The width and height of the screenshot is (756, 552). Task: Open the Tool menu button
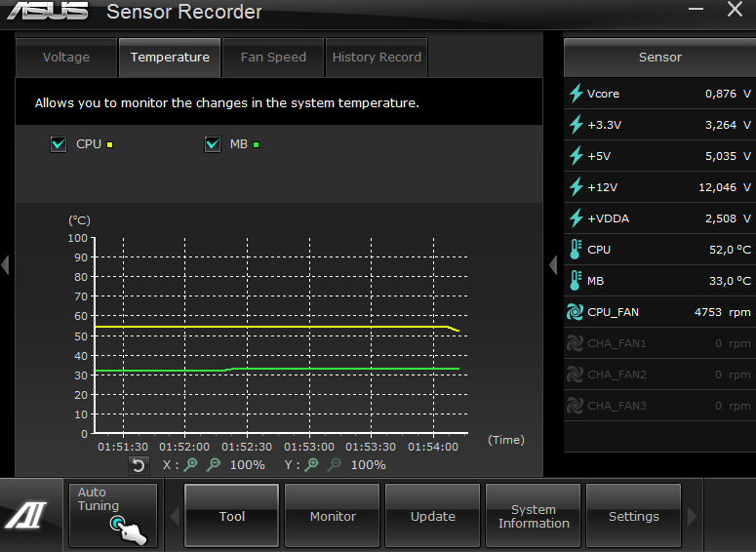[x=232, y=516]
